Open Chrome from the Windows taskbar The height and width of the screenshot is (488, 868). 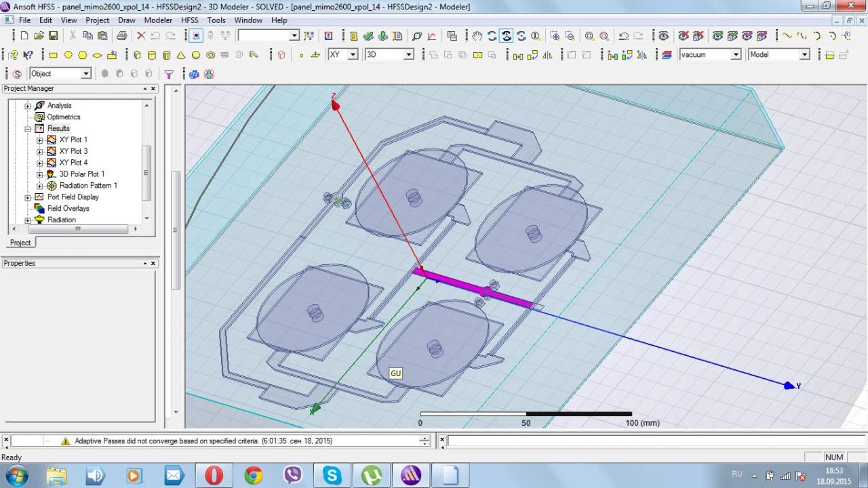pyautogui.click(x=254, y=475)
